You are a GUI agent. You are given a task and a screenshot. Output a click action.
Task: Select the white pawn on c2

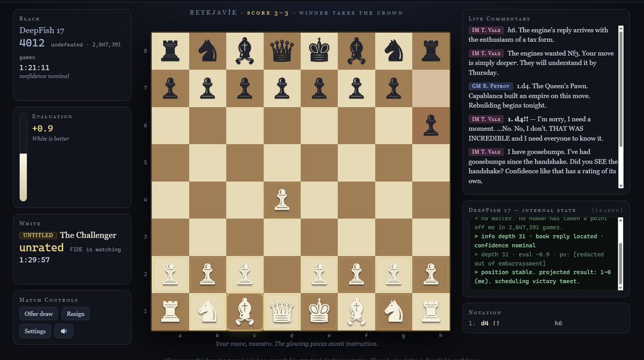(x=244, y=275)
